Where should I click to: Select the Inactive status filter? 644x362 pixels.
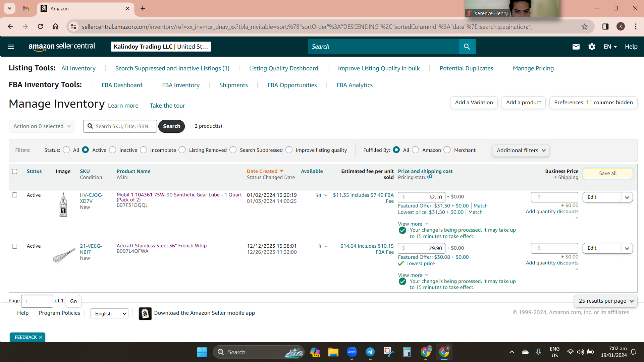(113, 150)
